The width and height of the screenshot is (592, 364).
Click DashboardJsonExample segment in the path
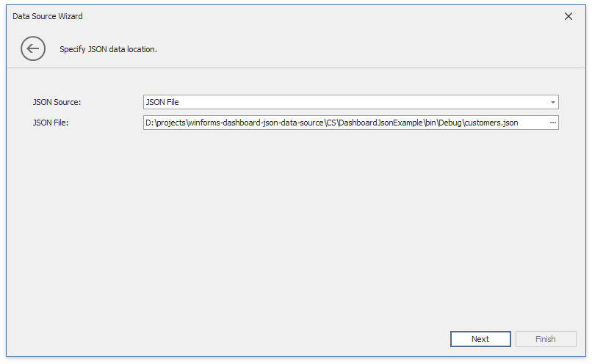tap(380, 123)
